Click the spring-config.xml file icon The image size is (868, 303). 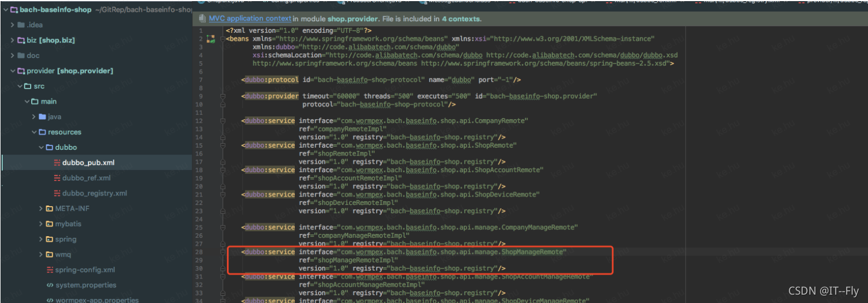coord(50,270)
